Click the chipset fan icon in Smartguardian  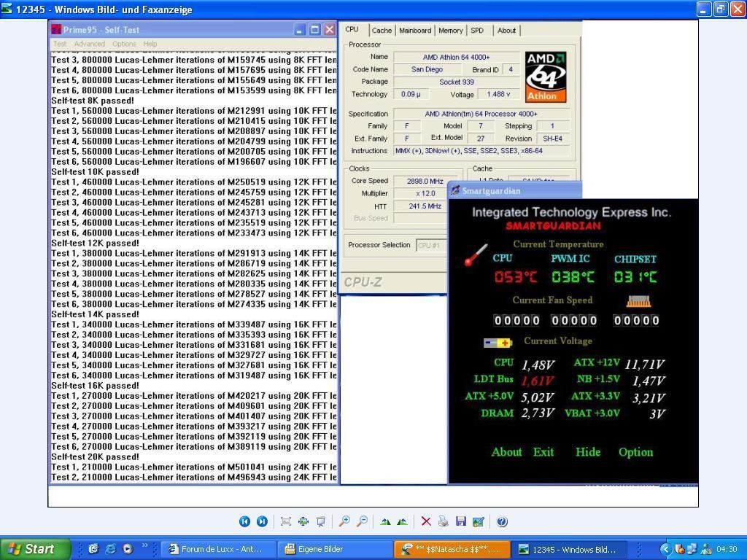point(638,301)
